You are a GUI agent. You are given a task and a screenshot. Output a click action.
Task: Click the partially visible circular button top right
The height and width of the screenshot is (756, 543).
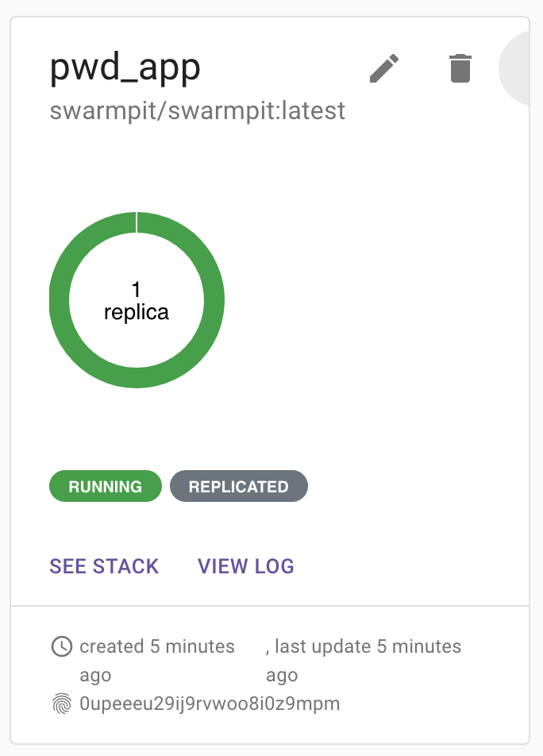click(524, 68)
